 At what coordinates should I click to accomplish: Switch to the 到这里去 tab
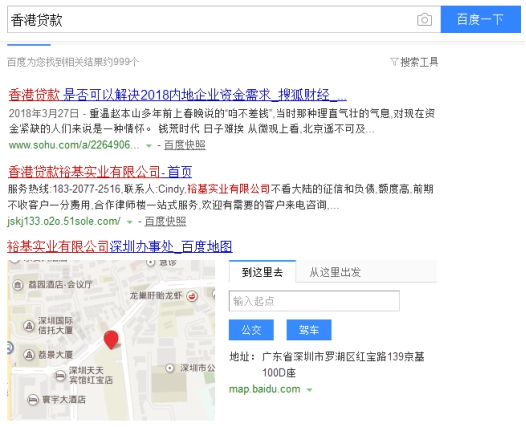point(262,272)
